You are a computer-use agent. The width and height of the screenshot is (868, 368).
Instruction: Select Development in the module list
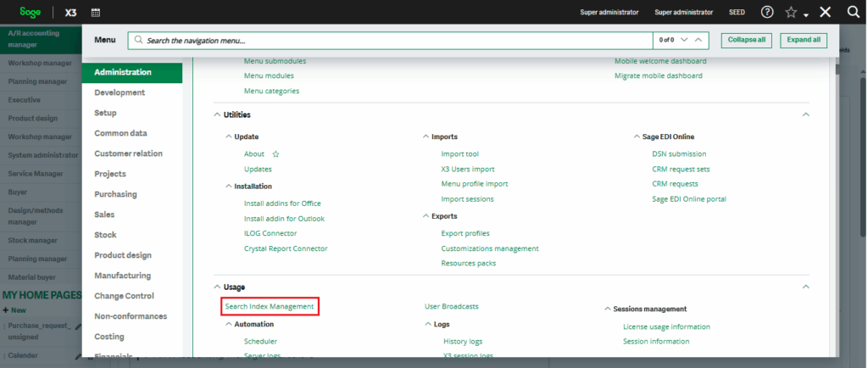tap(120, 92)
